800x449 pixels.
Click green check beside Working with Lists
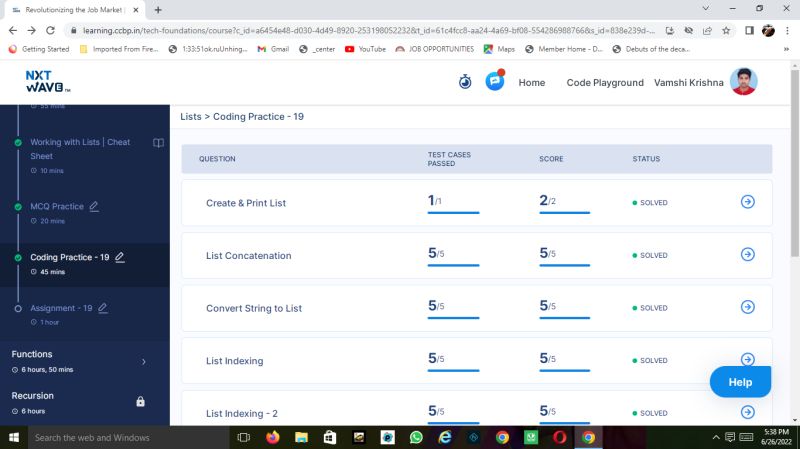(18, 143)
